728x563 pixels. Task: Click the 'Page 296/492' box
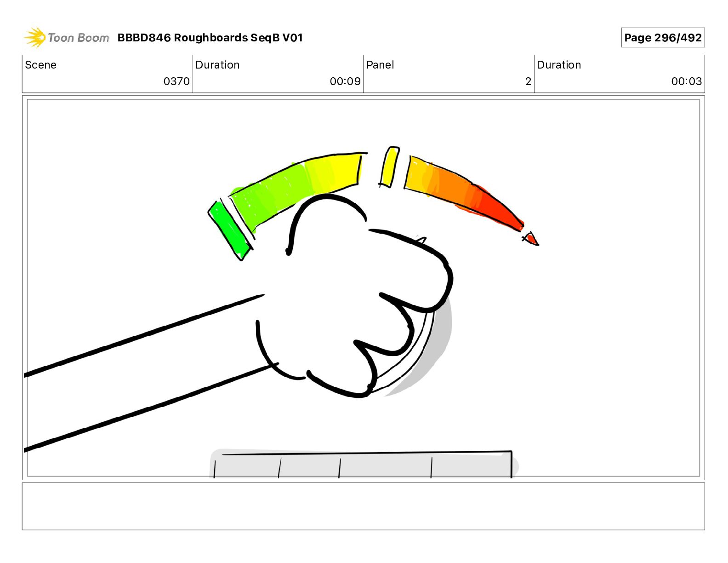pos(663,38)
